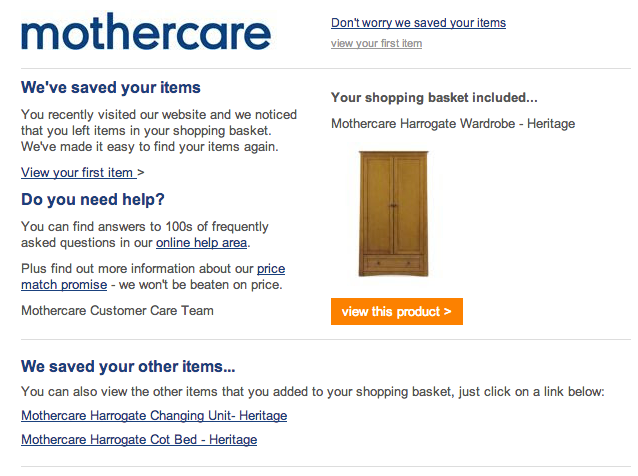
Task: Follow the blue 'View your first item' body link
Action: [79, 172]
